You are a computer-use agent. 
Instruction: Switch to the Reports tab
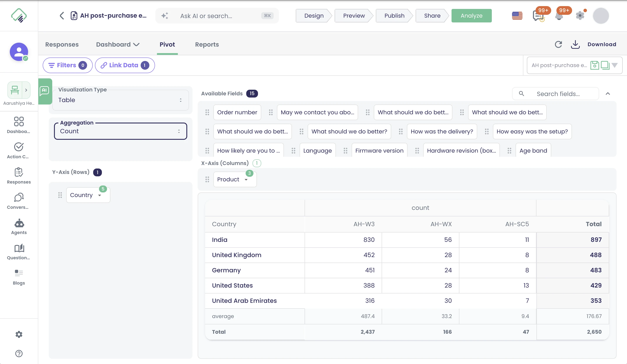pos(207,45)
